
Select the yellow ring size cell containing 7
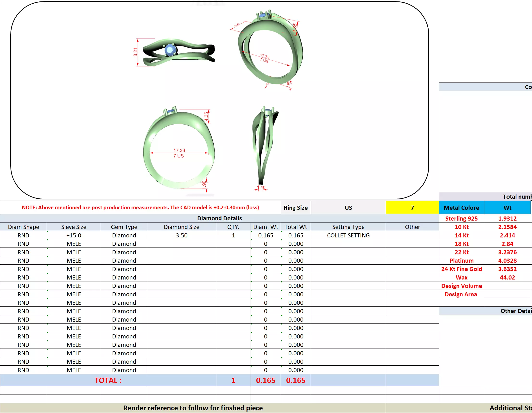tap(412, 208)
